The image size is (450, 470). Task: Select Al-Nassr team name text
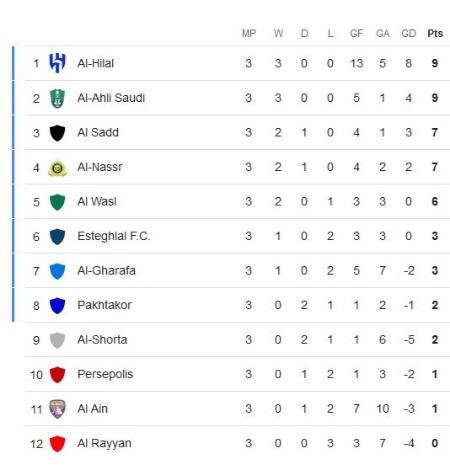point(100,167)
